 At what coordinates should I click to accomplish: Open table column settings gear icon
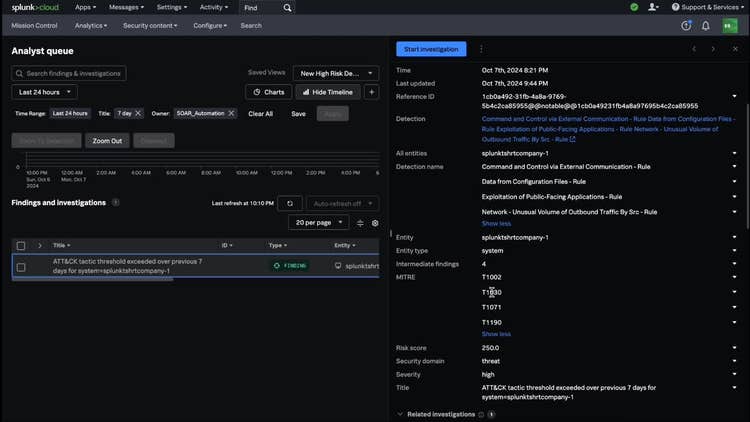click(x=375, y=223)
